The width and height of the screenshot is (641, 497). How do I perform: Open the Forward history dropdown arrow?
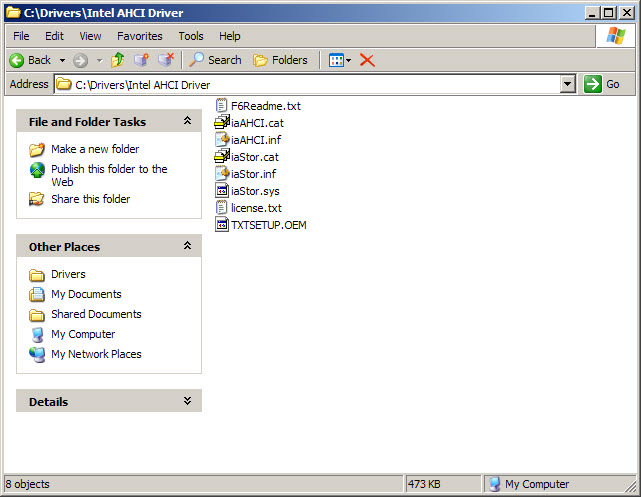click(99, 60)
